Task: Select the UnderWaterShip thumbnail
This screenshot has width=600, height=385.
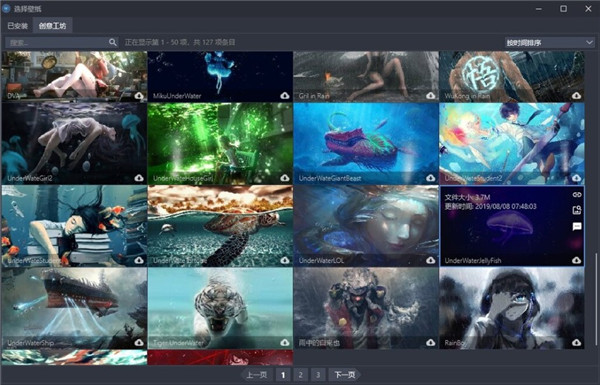Action: pos(74,308)
